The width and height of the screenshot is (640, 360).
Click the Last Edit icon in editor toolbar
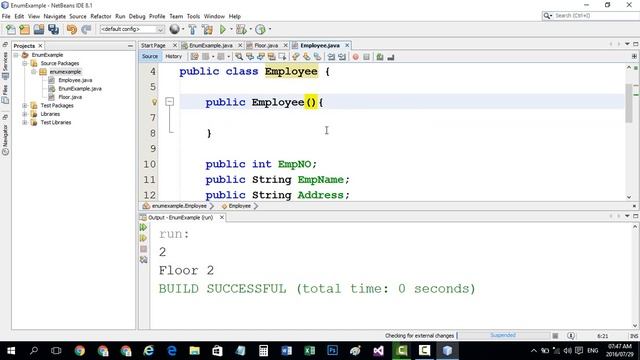click(x=194, y=57)
